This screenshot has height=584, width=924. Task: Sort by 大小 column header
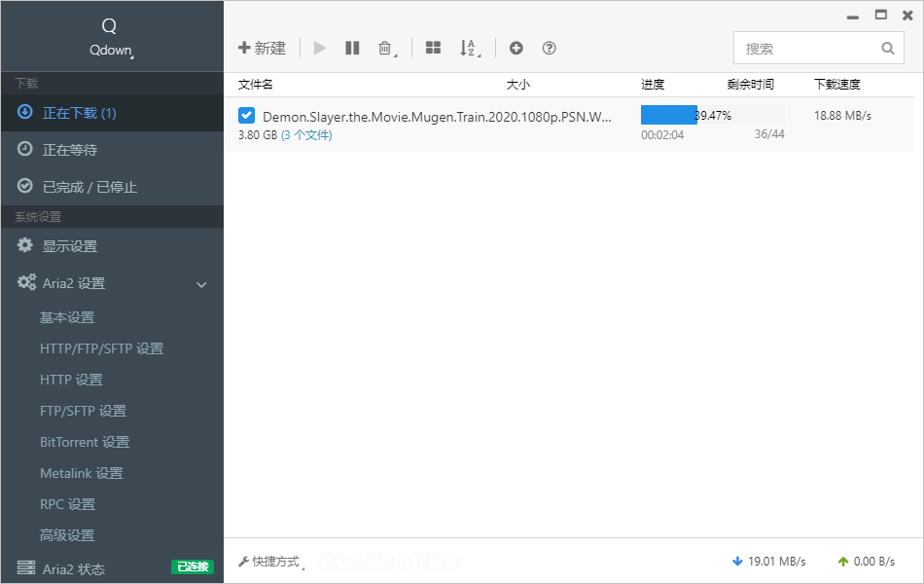[518, 85]
